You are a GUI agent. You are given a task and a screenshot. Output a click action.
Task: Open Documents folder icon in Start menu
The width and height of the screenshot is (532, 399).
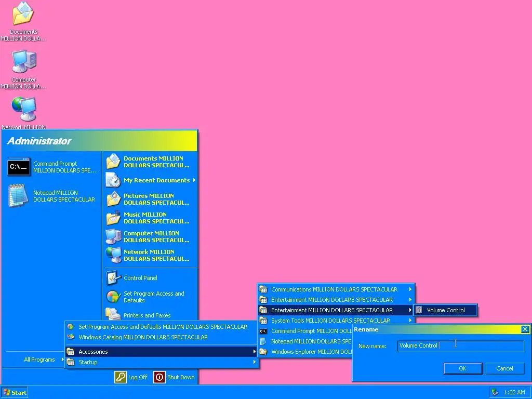tap(113, 162)
